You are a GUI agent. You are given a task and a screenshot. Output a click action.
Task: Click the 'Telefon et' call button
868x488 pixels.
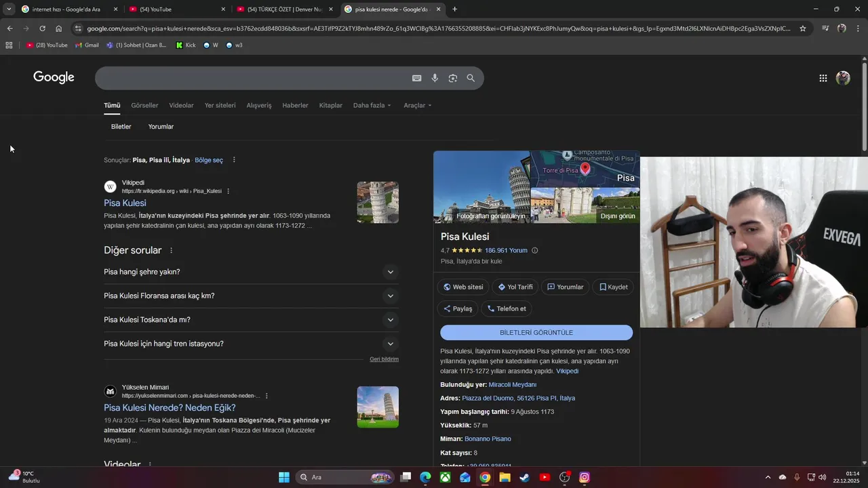coord(507,308)
